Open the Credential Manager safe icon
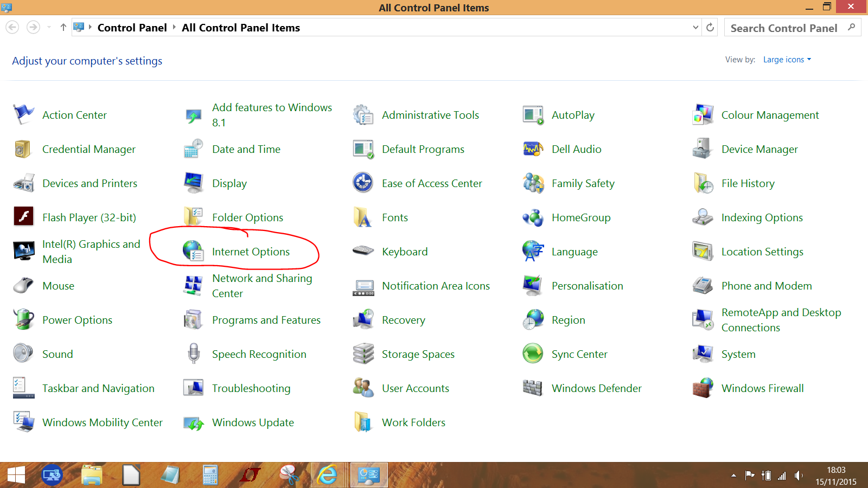868x488 pixels. [x=23, y=149]
